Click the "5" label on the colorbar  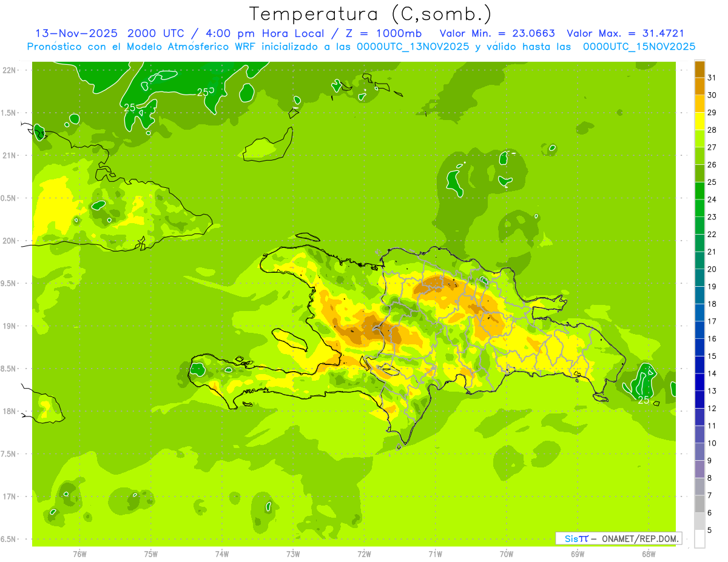click(x=710, y=530)
